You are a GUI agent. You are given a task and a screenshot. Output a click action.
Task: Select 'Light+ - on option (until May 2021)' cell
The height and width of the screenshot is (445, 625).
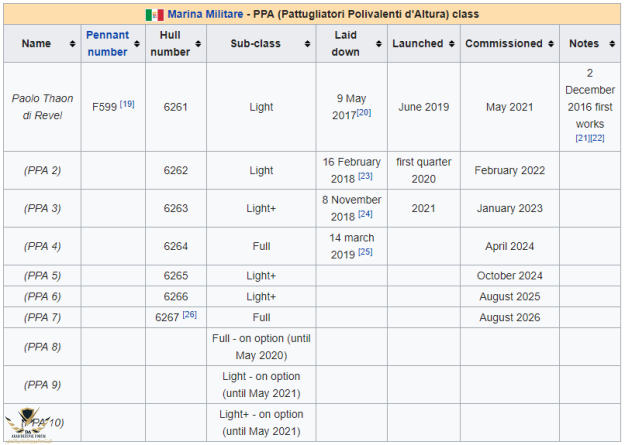click(261, 423)
